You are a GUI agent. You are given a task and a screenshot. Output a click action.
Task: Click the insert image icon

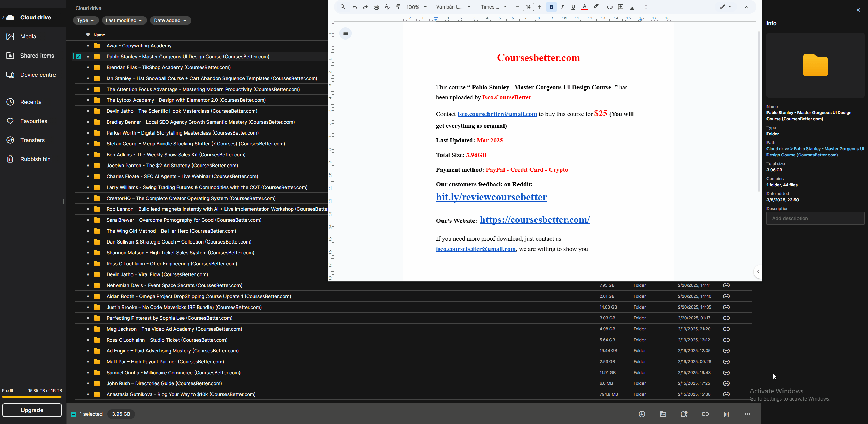(632, 7)
